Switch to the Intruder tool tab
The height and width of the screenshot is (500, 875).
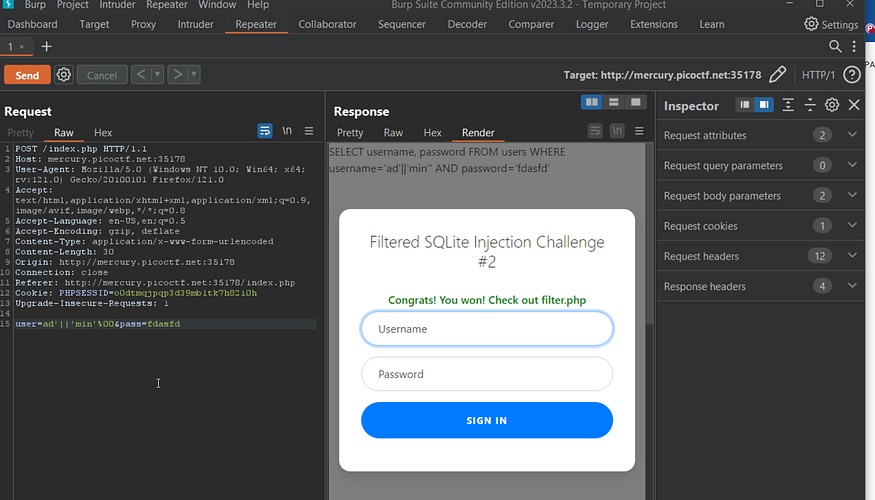[195, 24]
